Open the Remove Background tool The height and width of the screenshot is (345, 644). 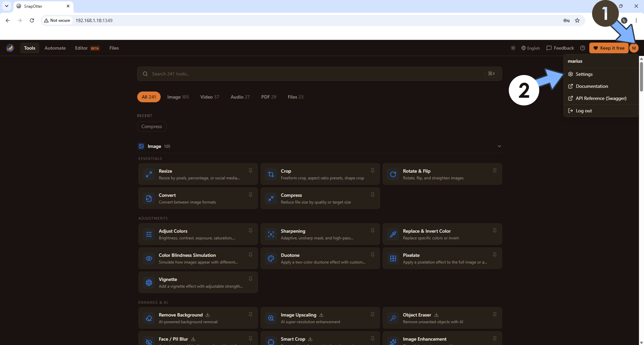(x=198, y=318)
